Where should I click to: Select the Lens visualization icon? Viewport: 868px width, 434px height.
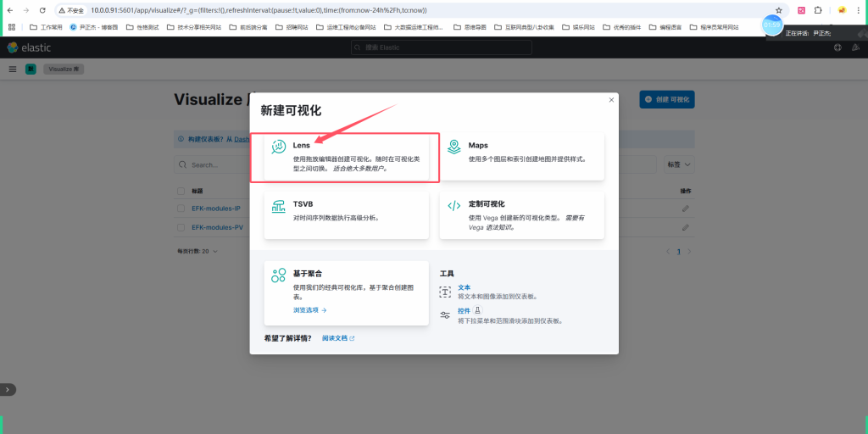pyautogui.click(x=278, y=147)
